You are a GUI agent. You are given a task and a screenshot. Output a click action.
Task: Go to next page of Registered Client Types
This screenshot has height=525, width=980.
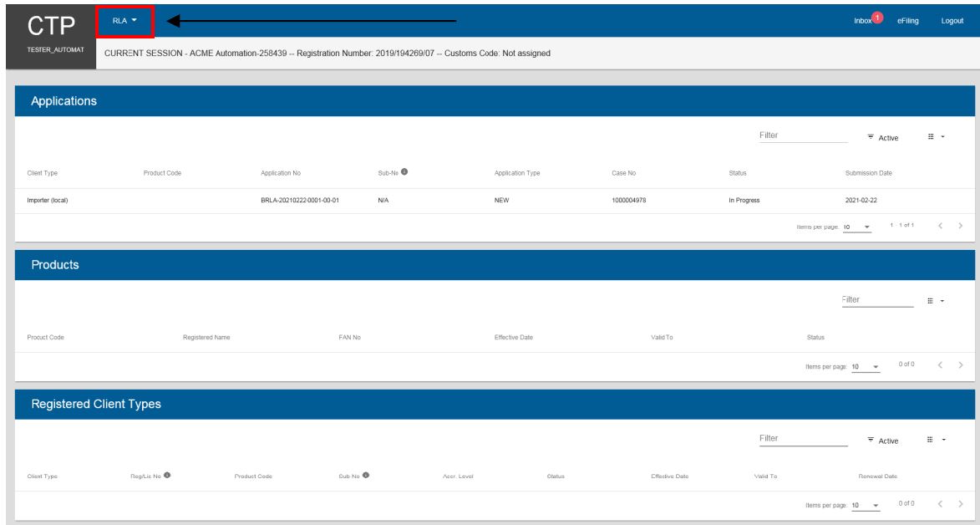click(x=961, y=504)
